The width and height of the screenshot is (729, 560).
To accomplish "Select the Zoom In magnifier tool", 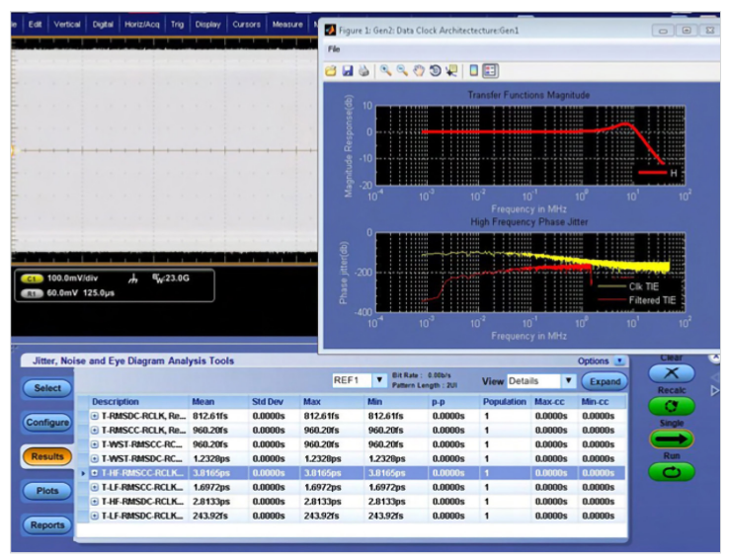I will pyautogui.click(x=385, y=71).
